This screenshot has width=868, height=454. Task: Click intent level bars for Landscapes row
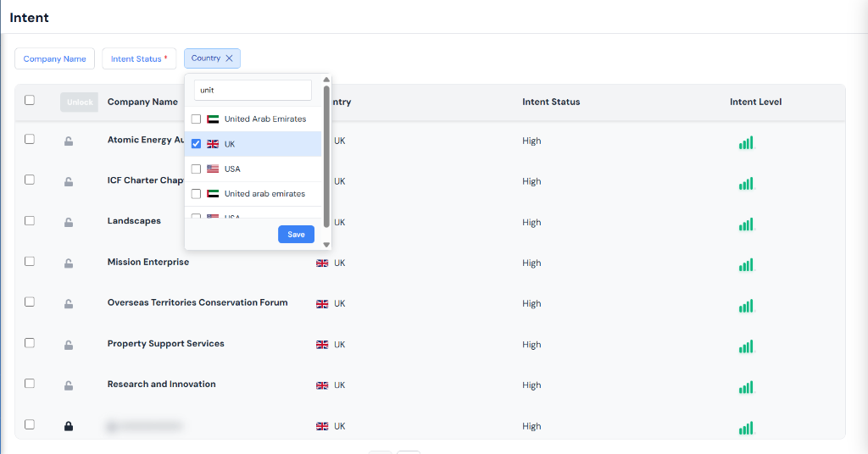[x=746, y=224]
